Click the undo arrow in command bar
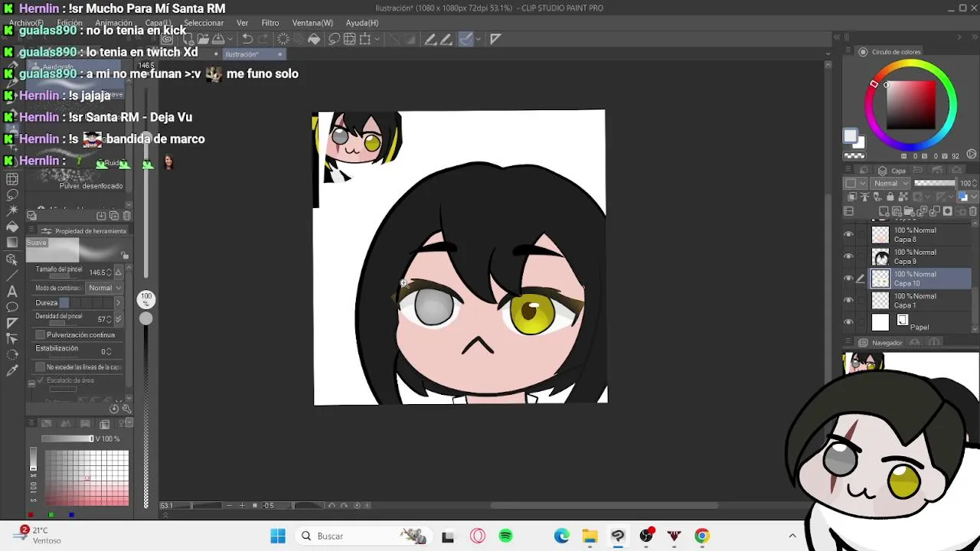The image size is (980, 551). point(247,39)
